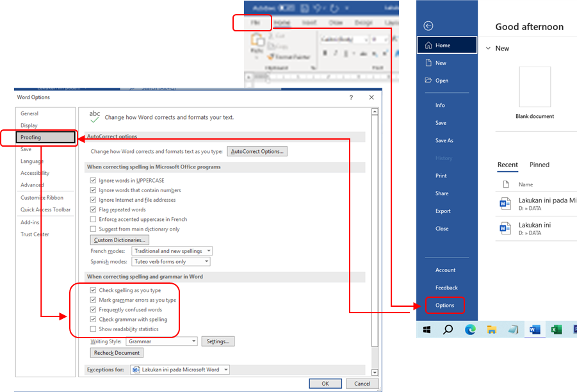Click the Copy command in ribbon clipboard group

coord(277,46)
